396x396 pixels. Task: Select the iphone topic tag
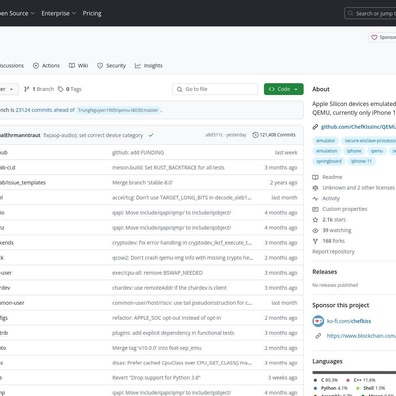[354, 151]
